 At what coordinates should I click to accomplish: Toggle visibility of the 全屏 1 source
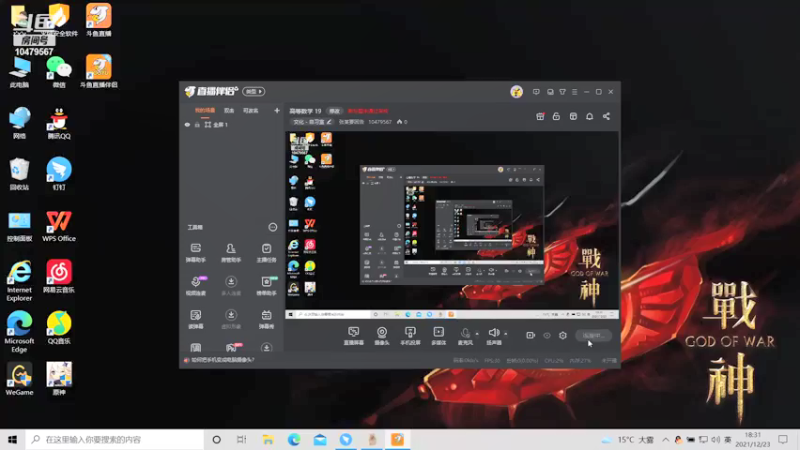187,124
